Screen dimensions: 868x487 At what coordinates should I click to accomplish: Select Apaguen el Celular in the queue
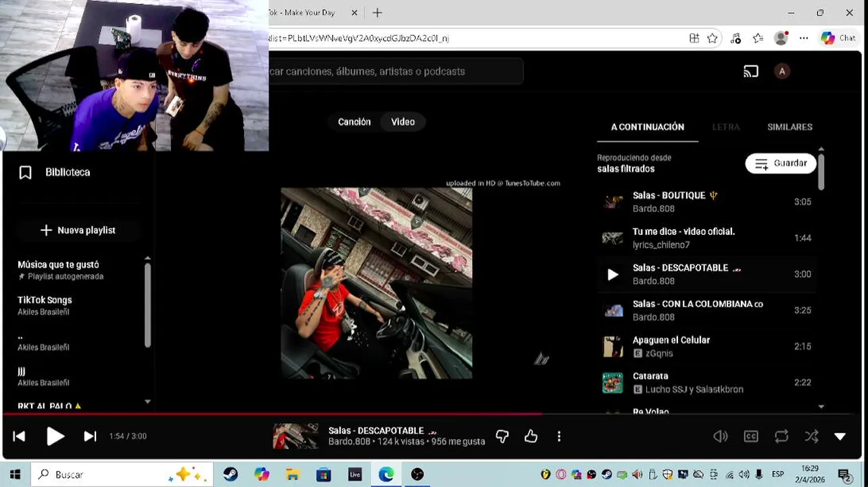(x=706, y=346)
